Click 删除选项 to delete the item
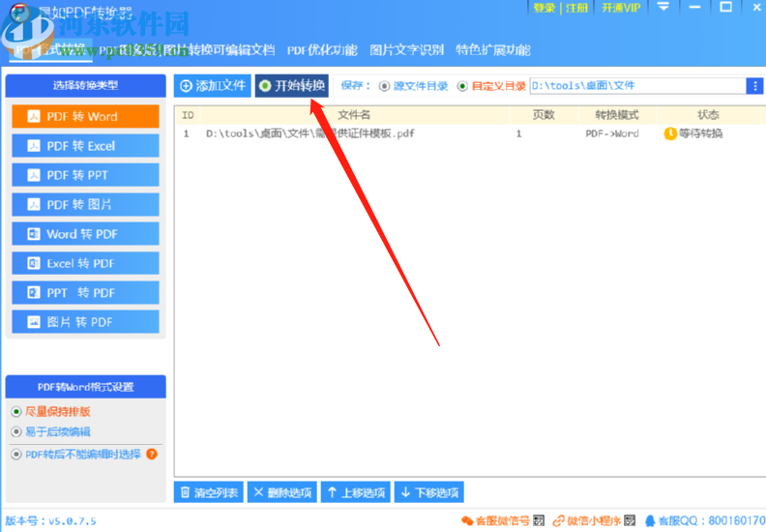This screenshot has height=532, width=766. click(x=282, y=492)
